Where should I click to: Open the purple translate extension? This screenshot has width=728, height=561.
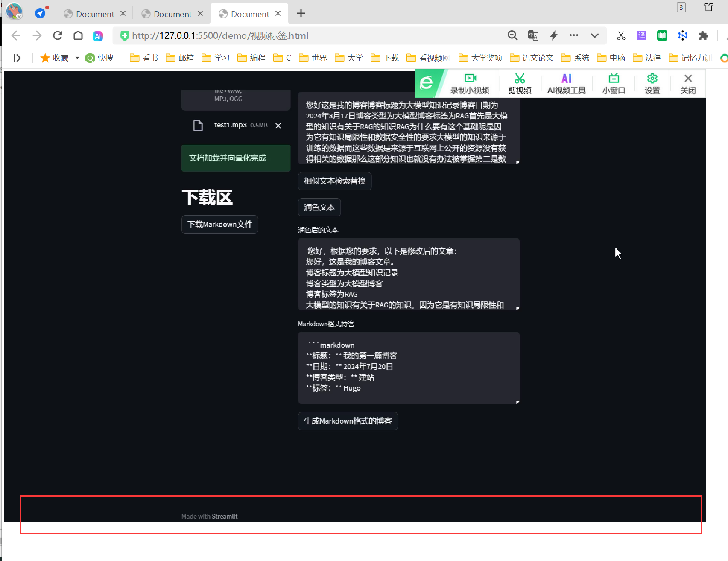642,35
